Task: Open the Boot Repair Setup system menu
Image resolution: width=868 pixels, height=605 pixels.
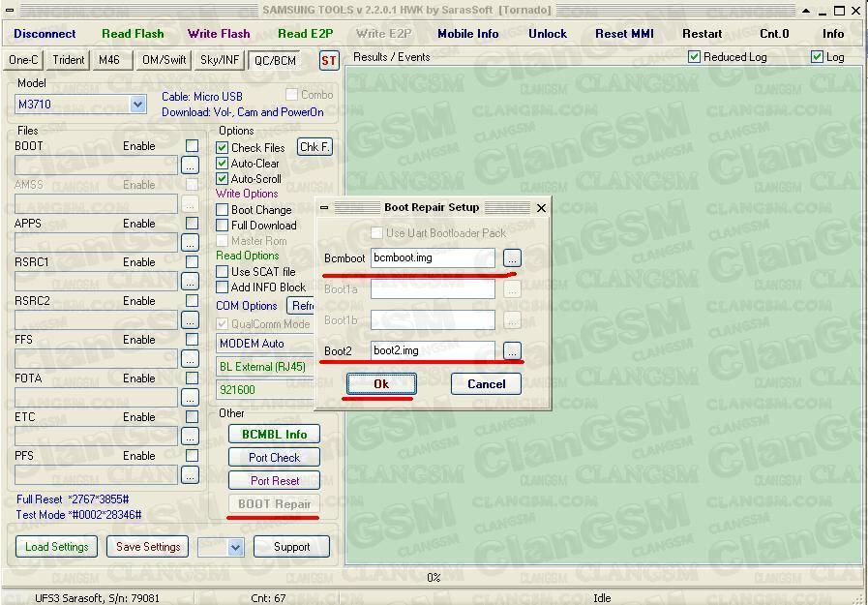Action: point(324,207)
